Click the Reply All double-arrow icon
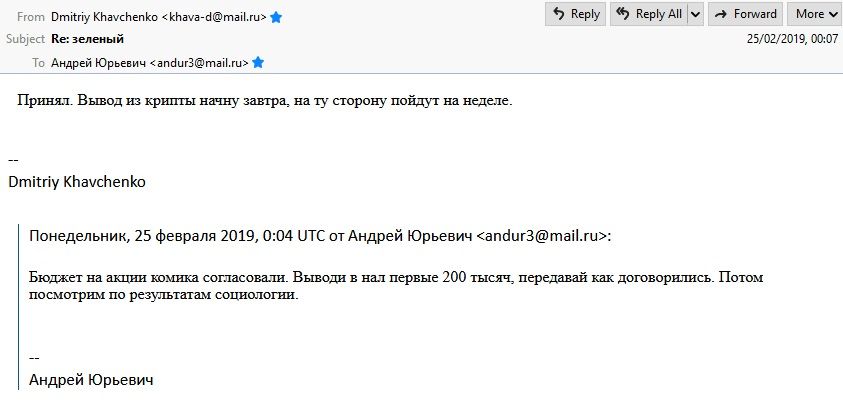The image size is (843, 403). 623,14
